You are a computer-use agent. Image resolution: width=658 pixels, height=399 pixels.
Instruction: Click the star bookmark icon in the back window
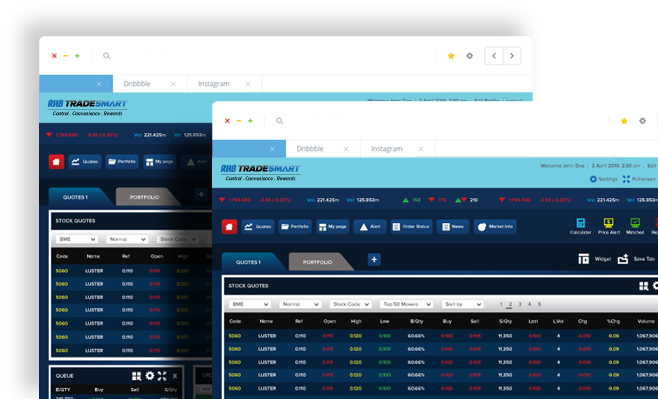pyautogui.click(x=451, y=56)
